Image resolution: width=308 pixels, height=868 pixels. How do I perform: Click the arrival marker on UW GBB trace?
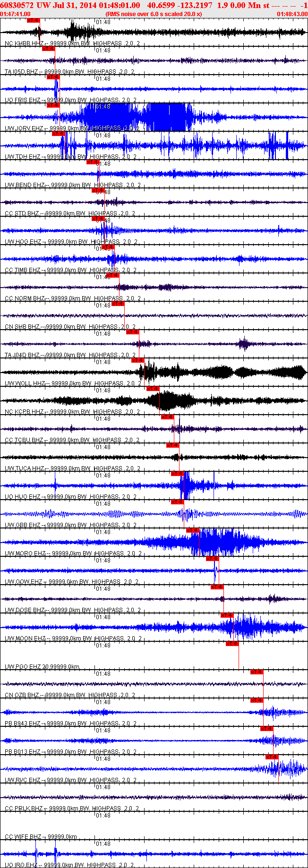pyautogui.click(x=177, y=502)
